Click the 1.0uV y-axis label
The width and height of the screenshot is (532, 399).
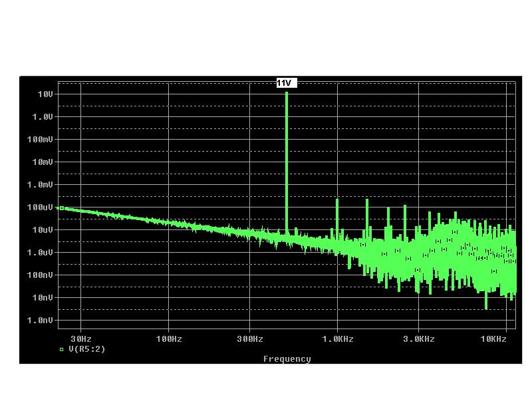(x=40, y=253)
